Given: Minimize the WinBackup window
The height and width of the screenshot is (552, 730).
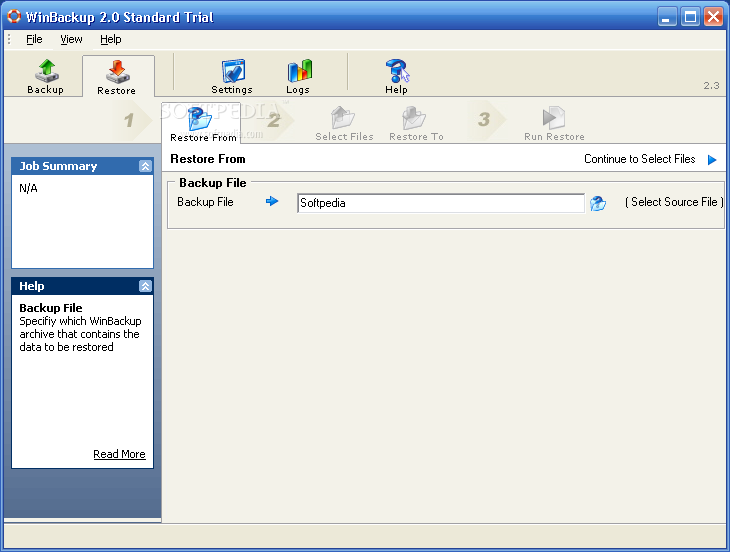Looking at the screenshot, I should [x=667, y=18].
